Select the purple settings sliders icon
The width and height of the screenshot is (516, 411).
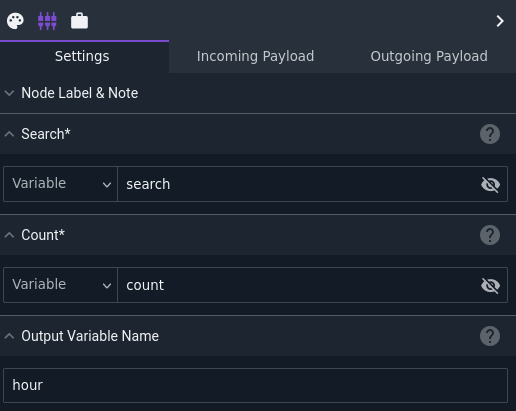pos(47,21)
